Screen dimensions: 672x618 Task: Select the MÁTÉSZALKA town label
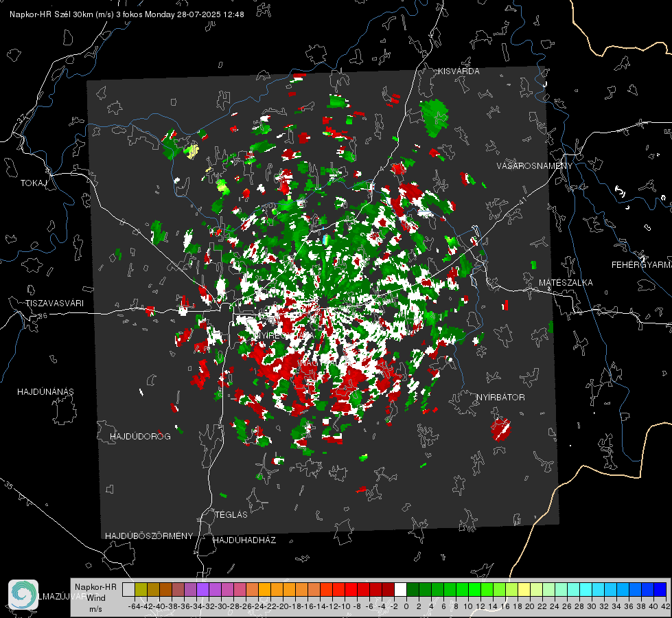click(566, 283)
